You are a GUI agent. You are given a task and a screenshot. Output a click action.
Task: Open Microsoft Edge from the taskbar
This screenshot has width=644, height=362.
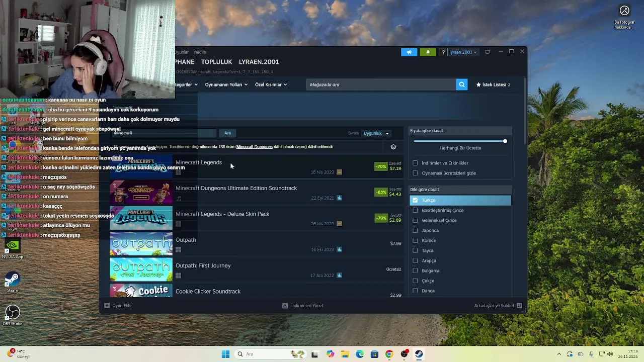point(360,354)
